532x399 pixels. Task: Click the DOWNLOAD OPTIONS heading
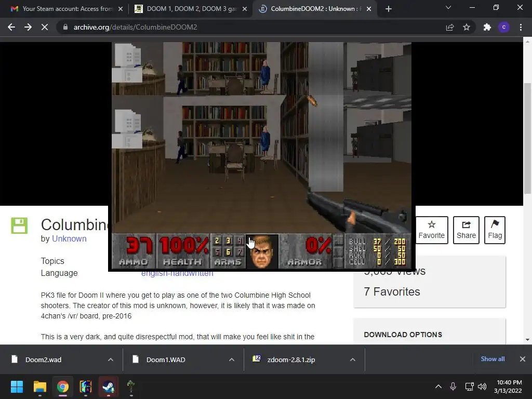click(403, 335)
